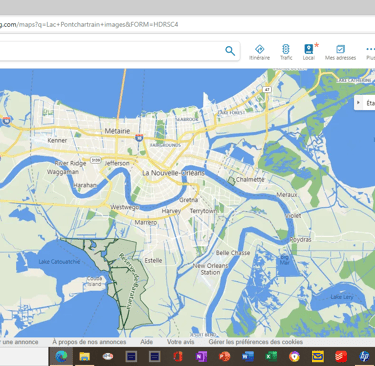Select the browser address bar URL
Viewport: 375px width, 366px height.
tap(89, 24)
